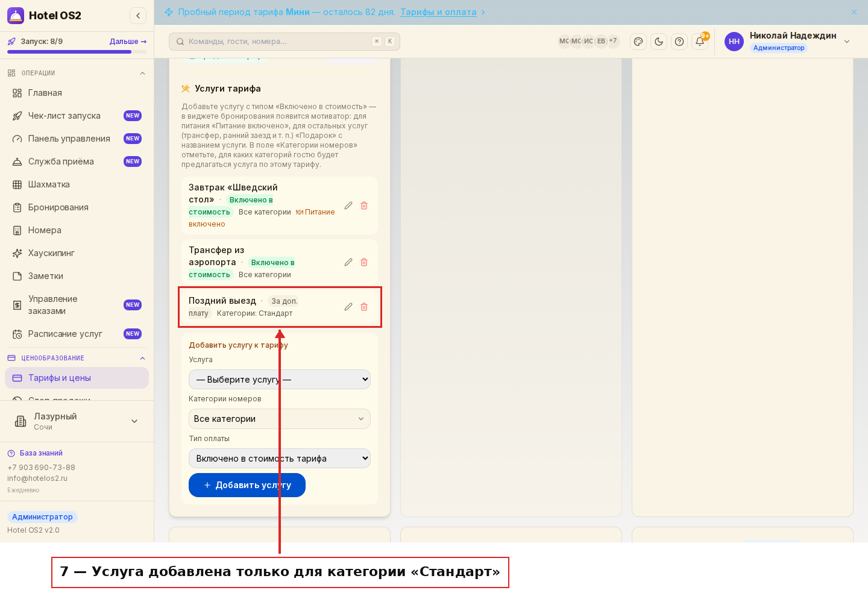The height and width of the screenshot is (602, 868).
Task: Open notifications bell
Action: tap(700, 42)
